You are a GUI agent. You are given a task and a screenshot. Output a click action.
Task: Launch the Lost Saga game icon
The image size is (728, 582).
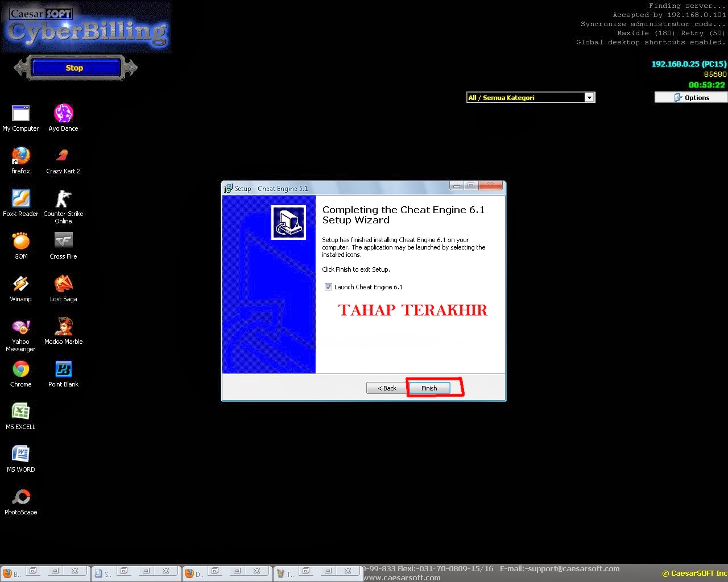(x=63, y=288)
